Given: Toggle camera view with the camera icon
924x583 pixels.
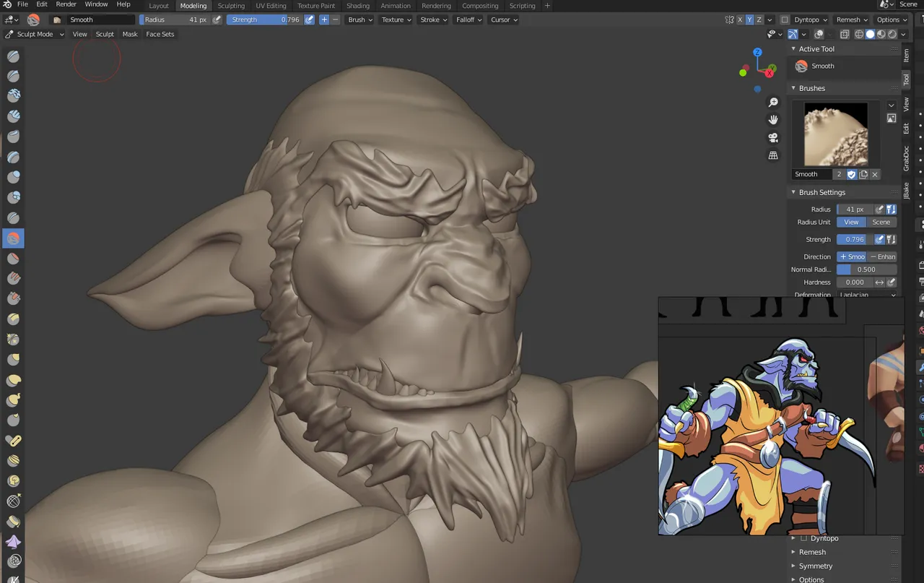Looking at the screenshot, I should click(773, 137).
